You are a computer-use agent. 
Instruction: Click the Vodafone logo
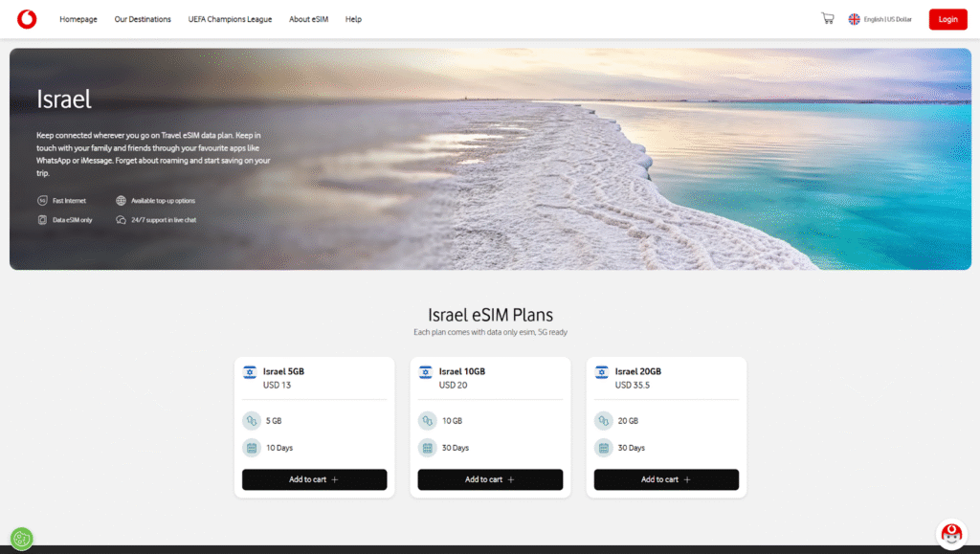(26, 18)
